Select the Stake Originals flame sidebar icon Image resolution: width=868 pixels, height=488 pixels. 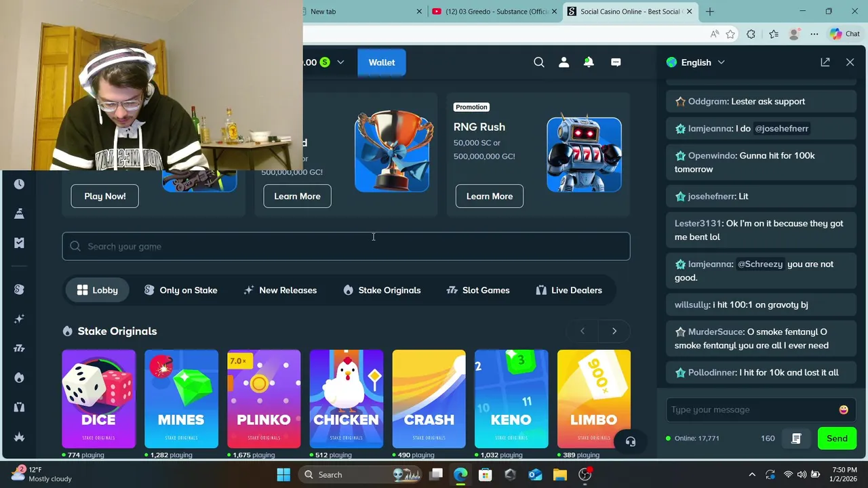pyautogui.click(x=19, y=378)
